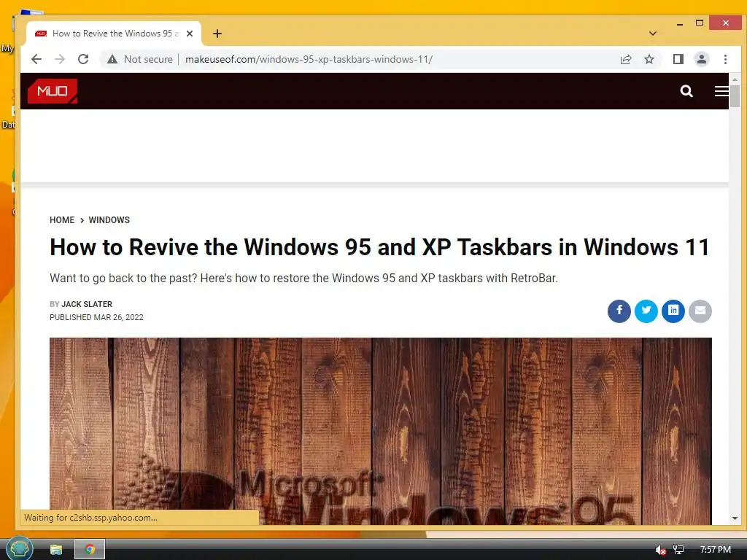747x560 pixels.
Task: Click the MUO logo
Action: coord(53,91)
